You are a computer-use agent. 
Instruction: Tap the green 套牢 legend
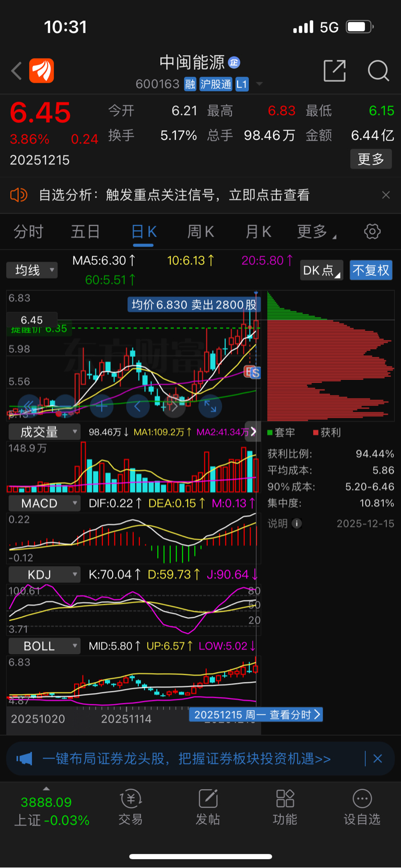281,433
